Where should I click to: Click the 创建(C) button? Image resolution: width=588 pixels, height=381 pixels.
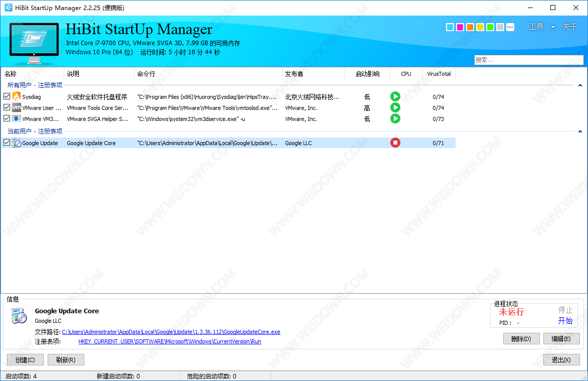pyautogui.click(x=25, y=359)
